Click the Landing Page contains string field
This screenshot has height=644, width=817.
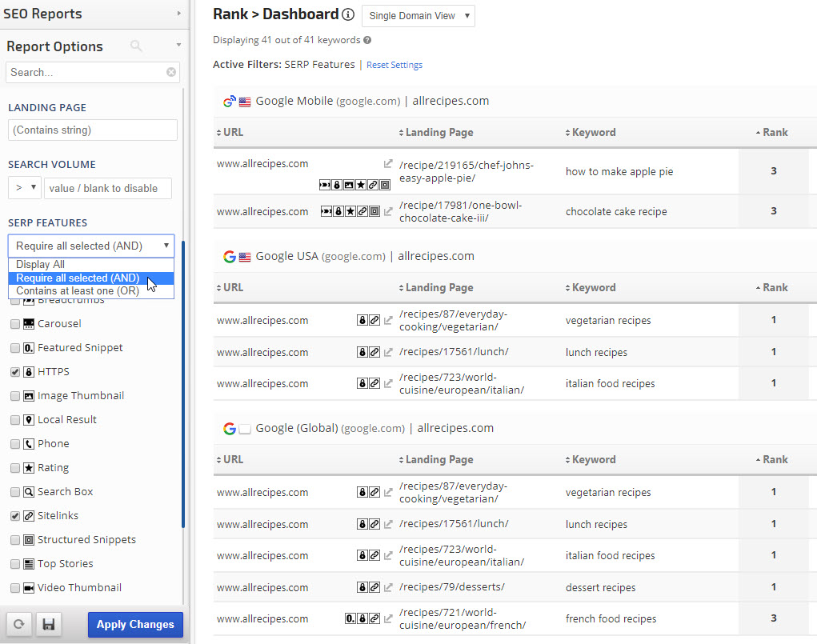pyautogui.click(x=92, y=130)
